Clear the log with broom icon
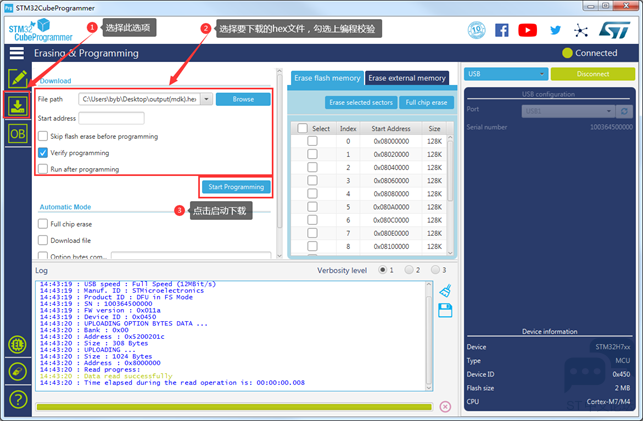The width and height of the screenshot is (643, 421). (445, 291)
